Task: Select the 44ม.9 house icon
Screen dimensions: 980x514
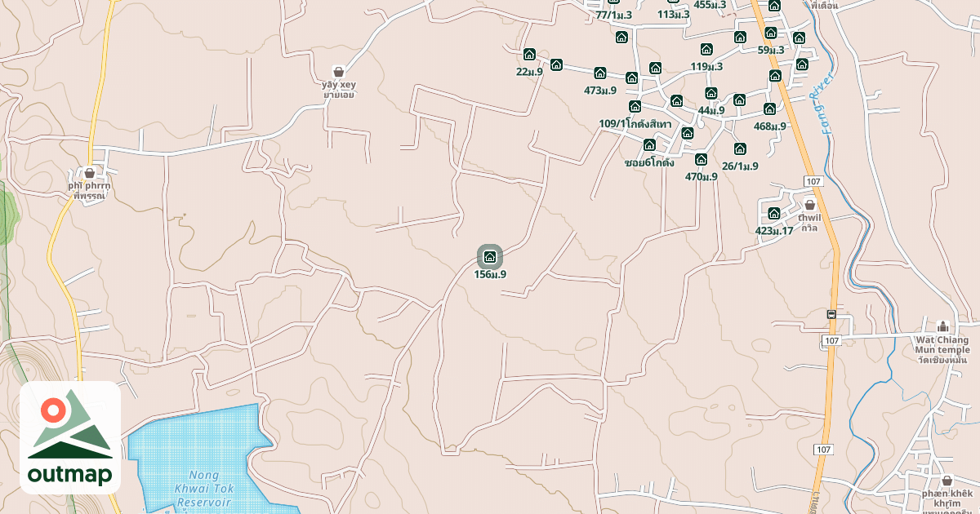Action: [x=711, y=94]
